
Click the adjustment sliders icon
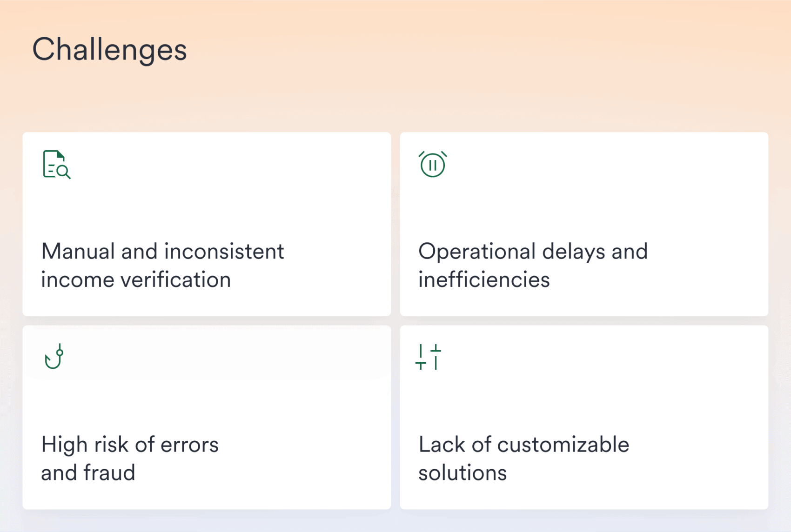tap(428, 357)
